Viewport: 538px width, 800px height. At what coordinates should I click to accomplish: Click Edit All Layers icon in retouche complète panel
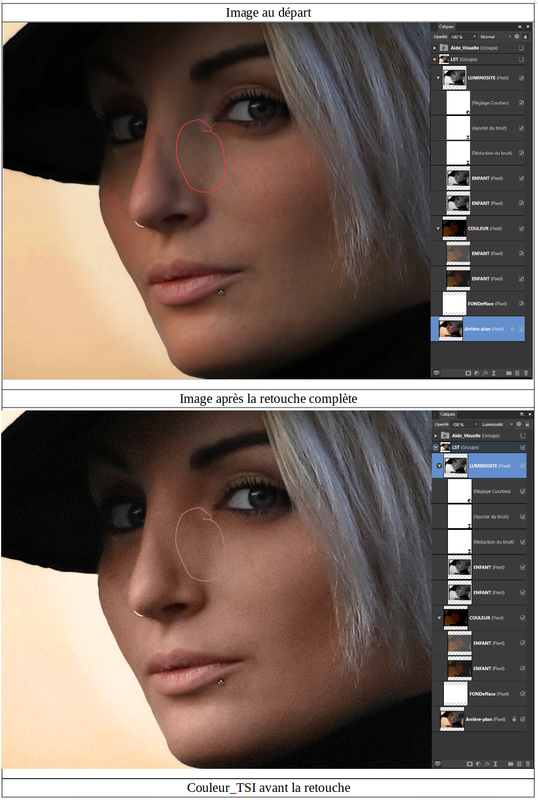(437, 763)
